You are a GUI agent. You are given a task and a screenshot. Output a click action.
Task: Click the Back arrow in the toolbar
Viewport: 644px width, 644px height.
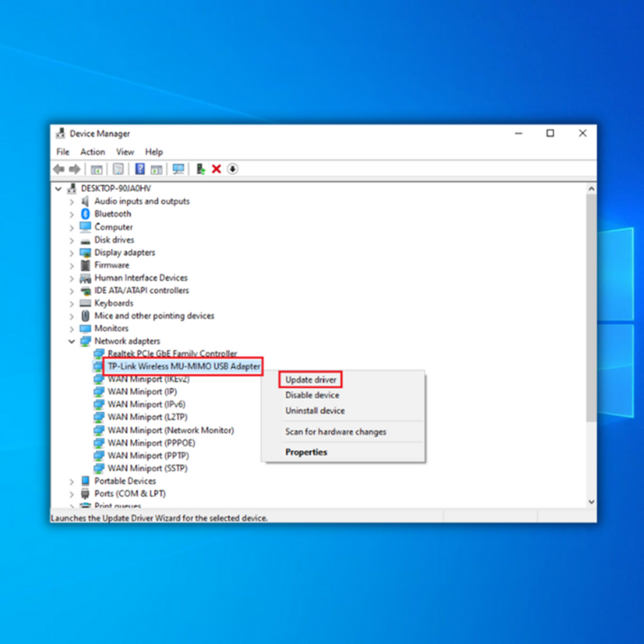59,169
